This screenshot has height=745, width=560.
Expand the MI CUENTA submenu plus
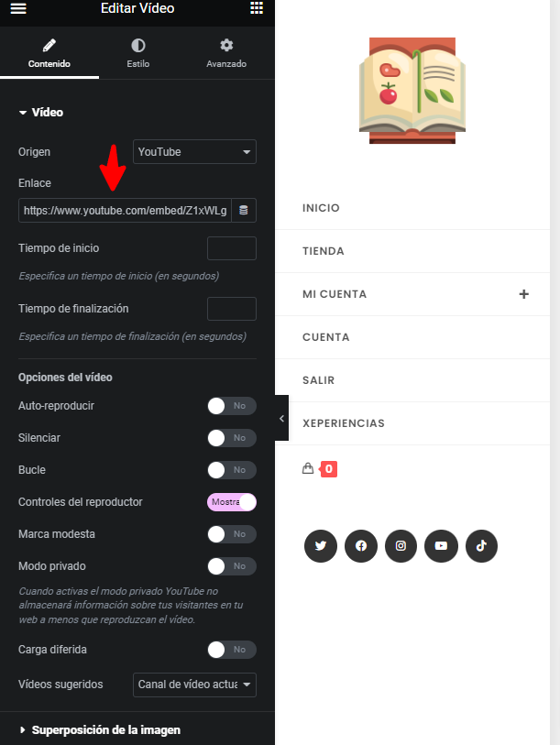point(524,294)
